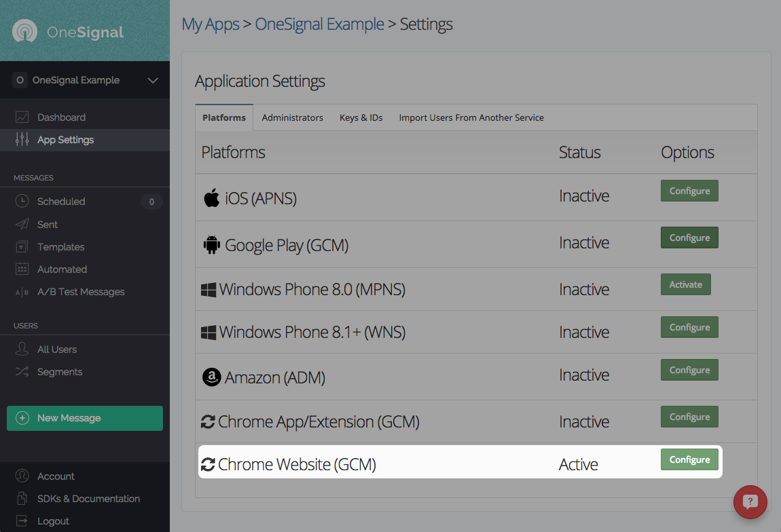Click the New Message button
Viewport: 781px width, 532px height.
(x=85, y=418)
